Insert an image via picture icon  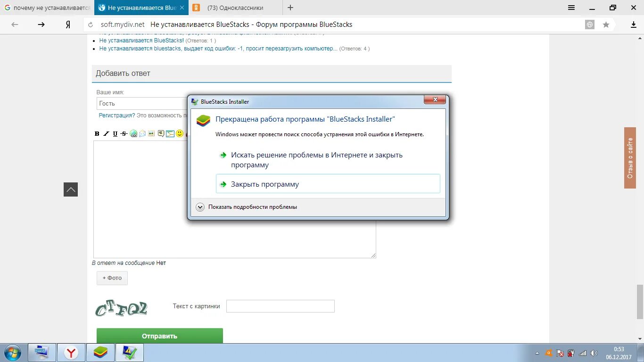151,134
